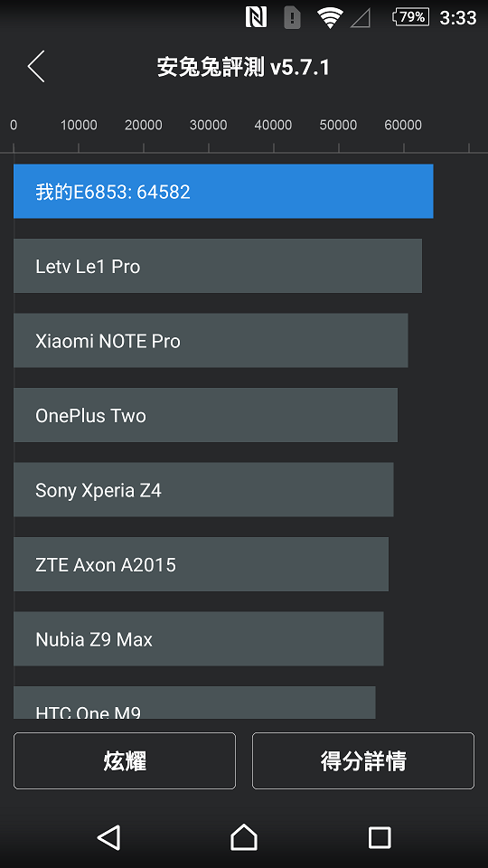Tap the 炫耀 share button
Image resolution: width=488 pixels, height=868 pixels.
[125, 760]
